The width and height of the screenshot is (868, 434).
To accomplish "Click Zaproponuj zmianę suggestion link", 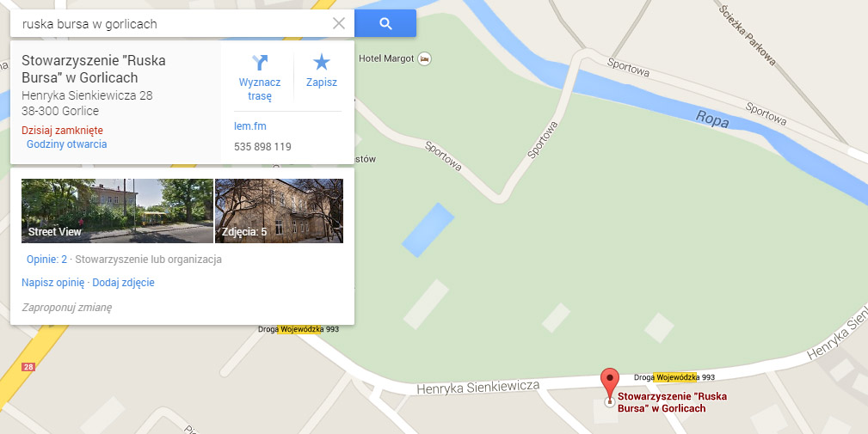I will (66, 308).
